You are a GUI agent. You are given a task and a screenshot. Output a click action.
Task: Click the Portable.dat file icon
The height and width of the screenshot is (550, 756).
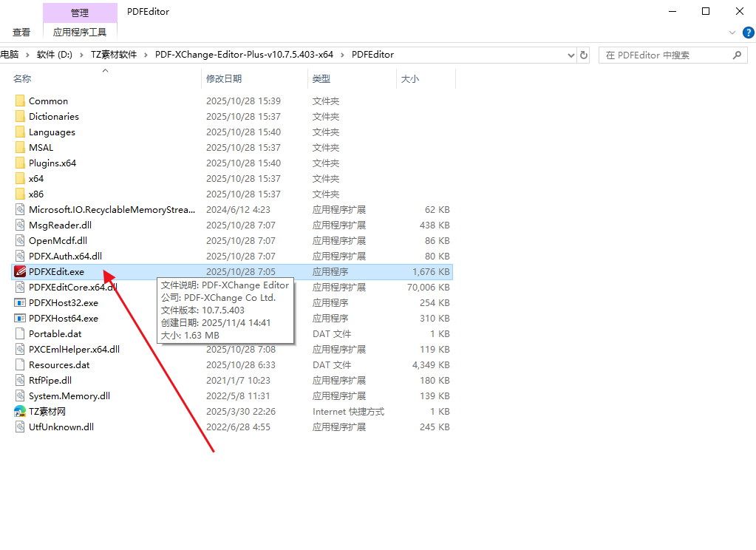point(20,334)
